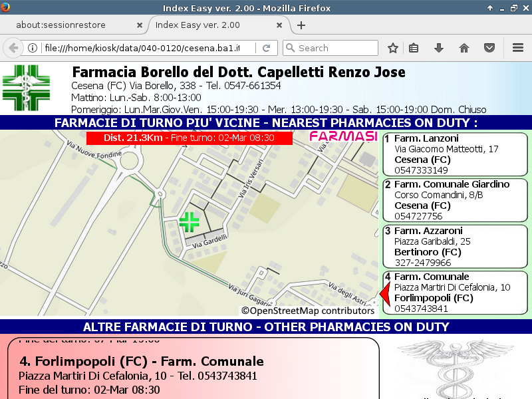This screenshot has height=399, width=532.
Task: Open the Firefox hamburger menu
Action: click(518, 48)
